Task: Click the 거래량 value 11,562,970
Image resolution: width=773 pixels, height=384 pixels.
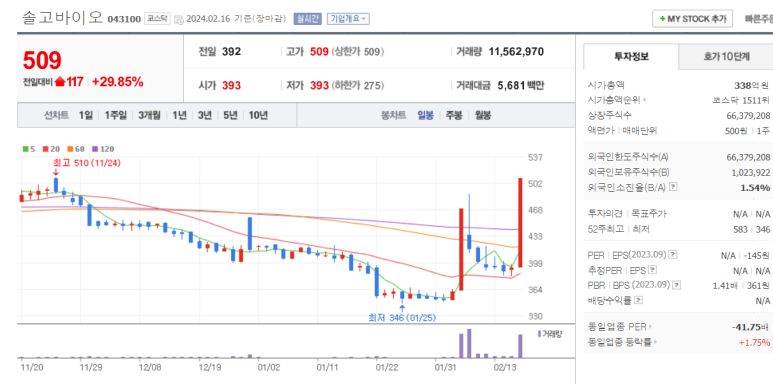Action: tap(516, 52)
